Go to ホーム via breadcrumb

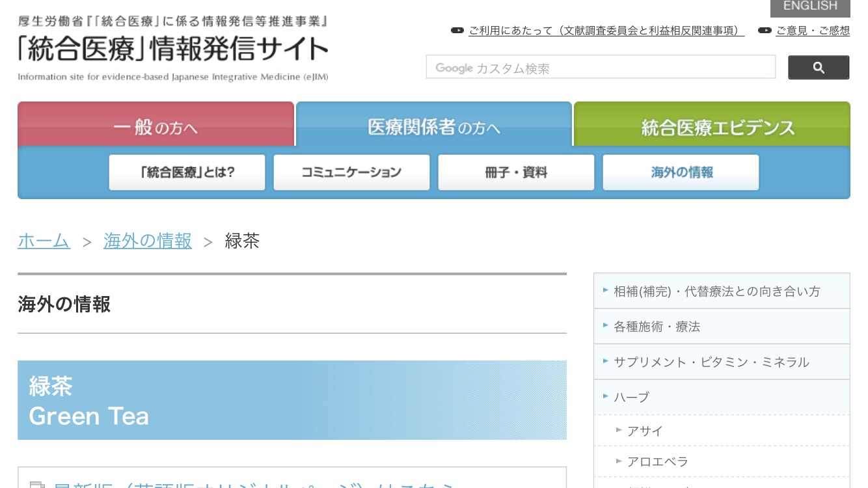(44, 241)
